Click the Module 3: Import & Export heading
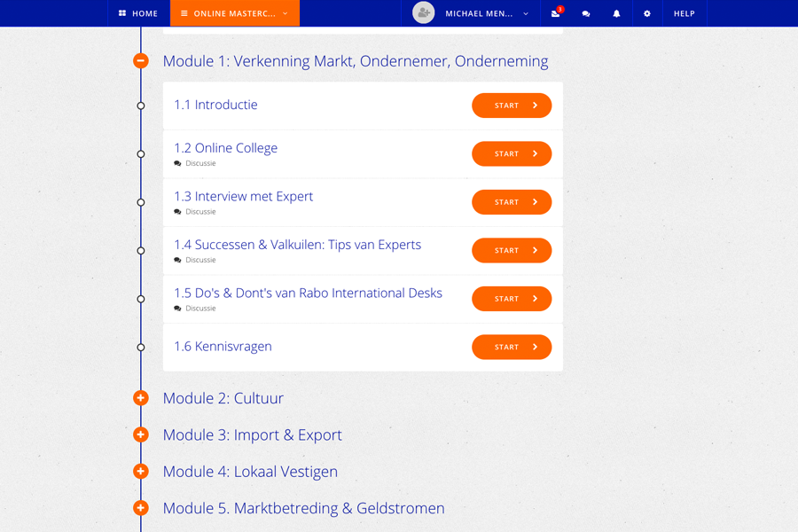This screenshot has height=532, width=798. point(253,434)
